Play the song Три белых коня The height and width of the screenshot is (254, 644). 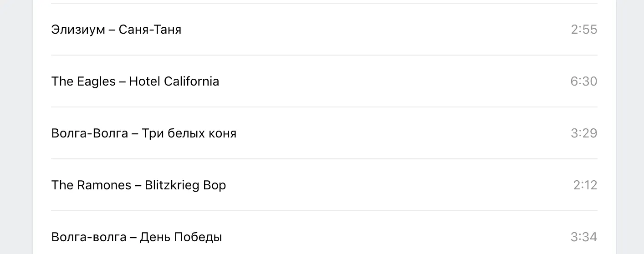[x=189, y=133]
